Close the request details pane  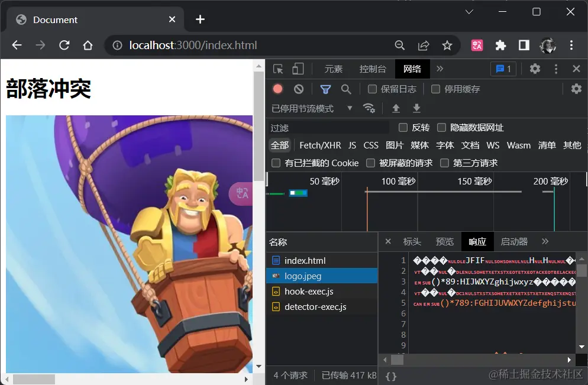click(x=388, y=241)
